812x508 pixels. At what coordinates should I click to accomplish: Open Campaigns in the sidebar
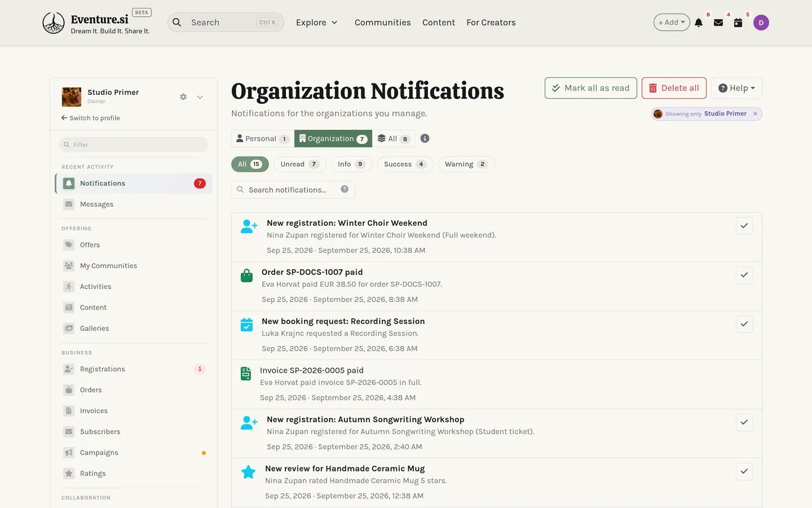pyautogui.click(x=134, y=453)
